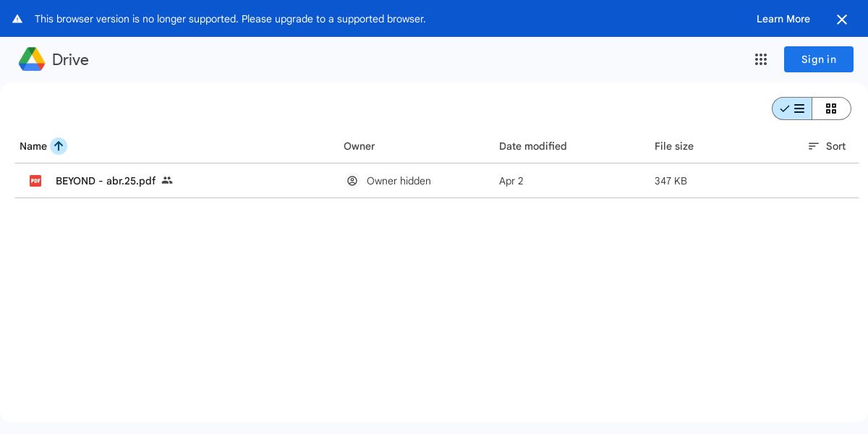Image resolution: width=868 pixels, height=434 pixels.
Task: Click the Drive title text
Action: click(70, 59)
